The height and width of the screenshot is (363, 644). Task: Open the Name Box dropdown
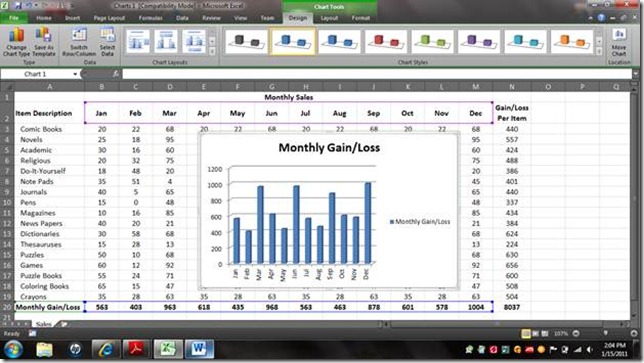pos(75,74)
